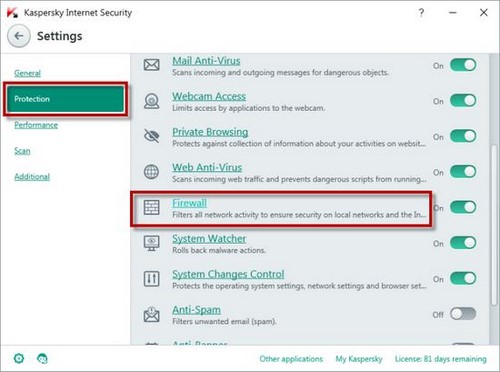Go to the Scan settings section

coord(22,151)
